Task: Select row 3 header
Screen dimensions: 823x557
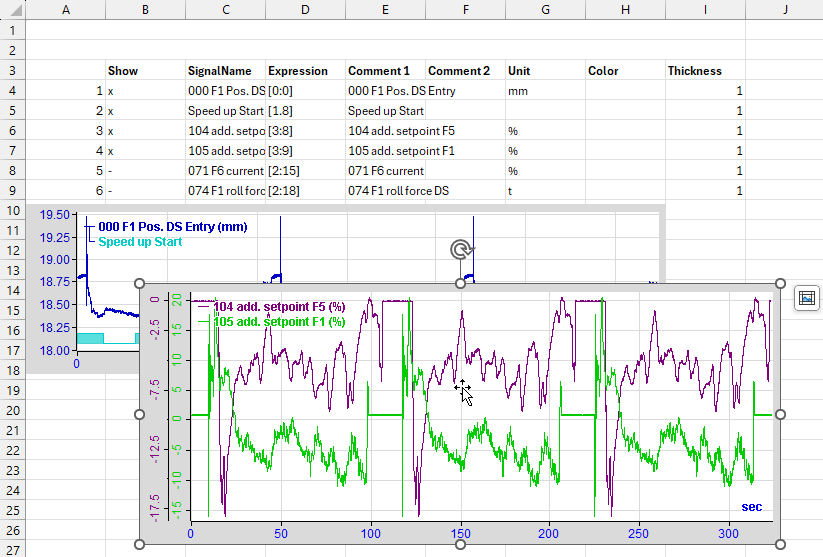Action: click(x=13, y=70)
